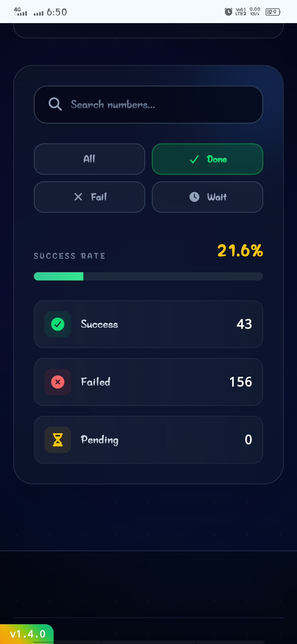Image resolution: width=297 pixels, height=644 pixels.
Task: Switch to the Wait filter
Action: (x=207, y=197)
